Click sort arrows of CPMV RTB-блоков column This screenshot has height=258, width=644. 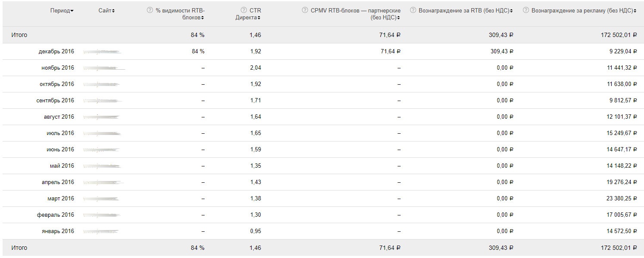tap(399, 18)
